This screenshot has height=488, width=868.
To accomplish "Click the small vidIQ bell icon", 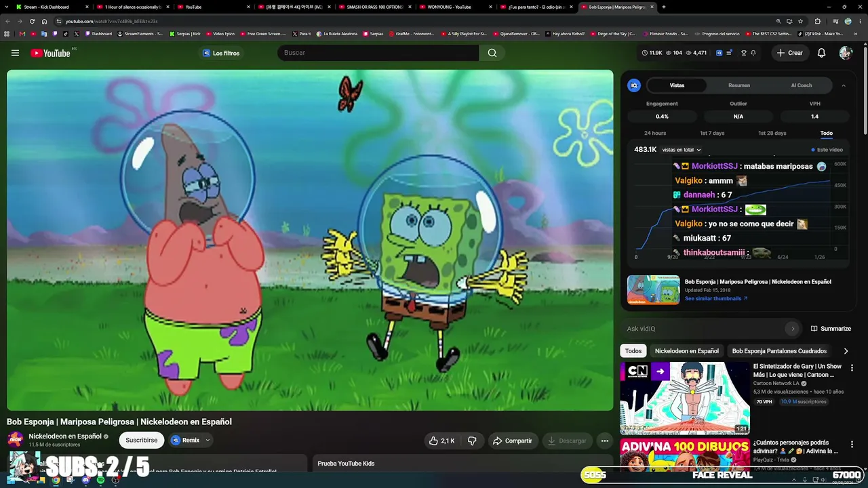I will tap(753, 53).
